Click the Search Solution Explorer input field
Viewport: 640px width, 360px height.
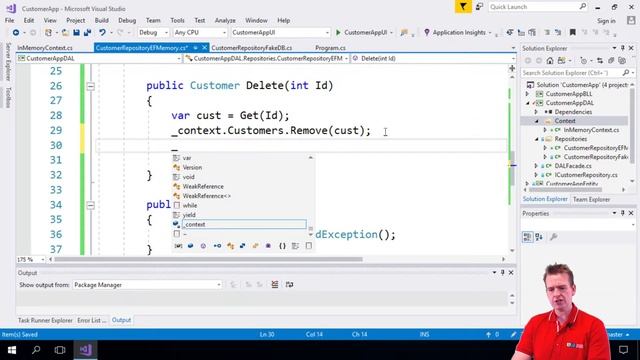pos(571,73)
